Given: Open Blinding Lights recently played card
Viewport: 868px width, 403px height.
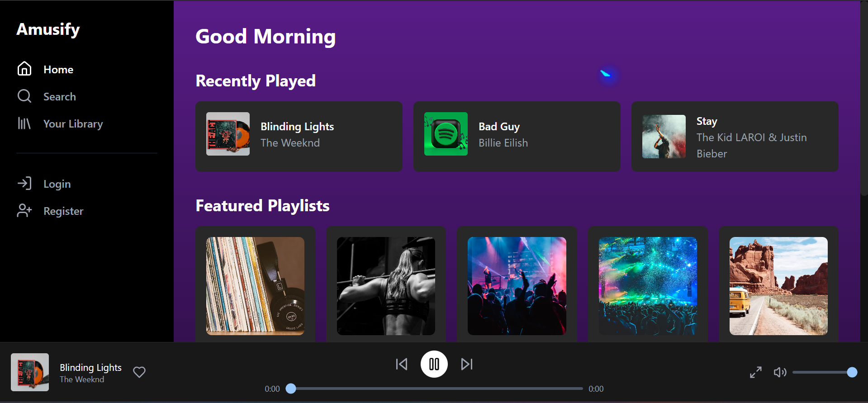Looking at the screenshot, I should pyautogui.click(x=299, y=137).
